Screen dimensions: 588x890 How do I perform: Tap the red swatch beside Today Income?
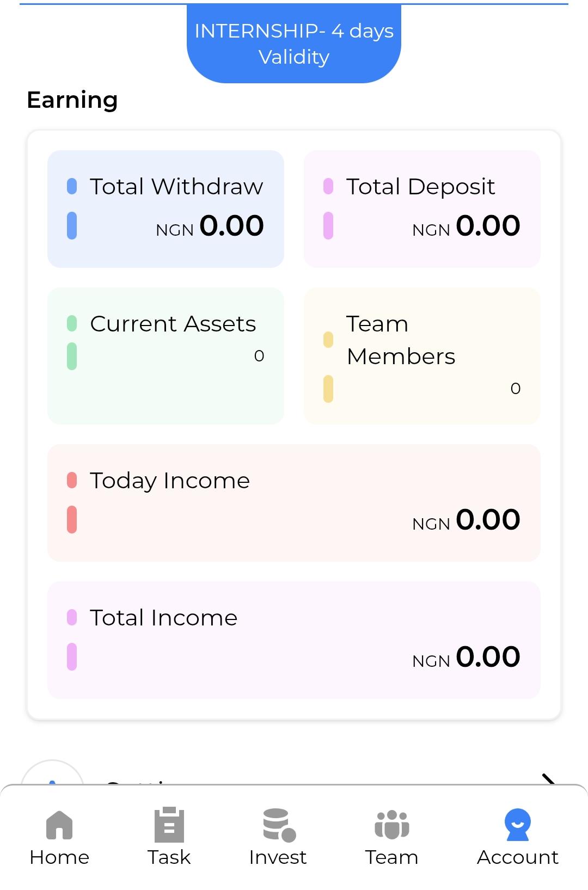(72, 480)
